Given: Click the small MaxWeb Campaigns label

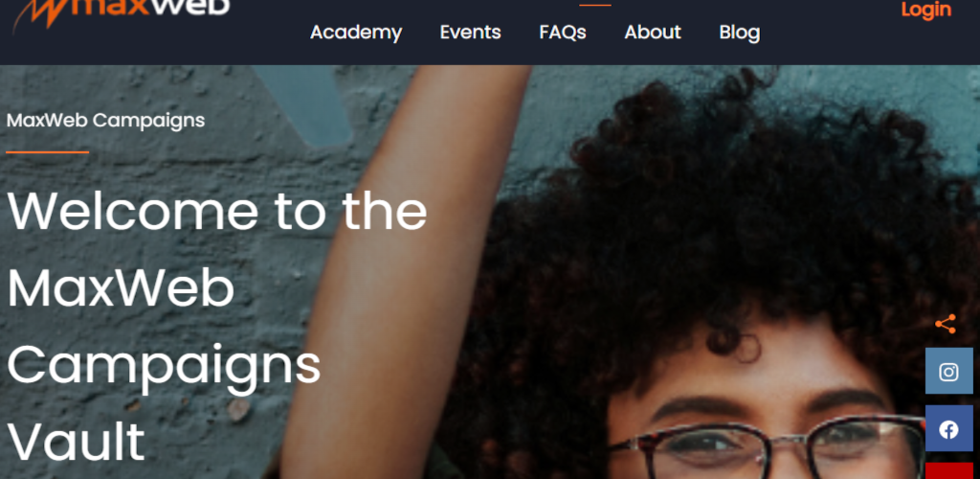Looking at the screenshot, I should pos(105,120).
